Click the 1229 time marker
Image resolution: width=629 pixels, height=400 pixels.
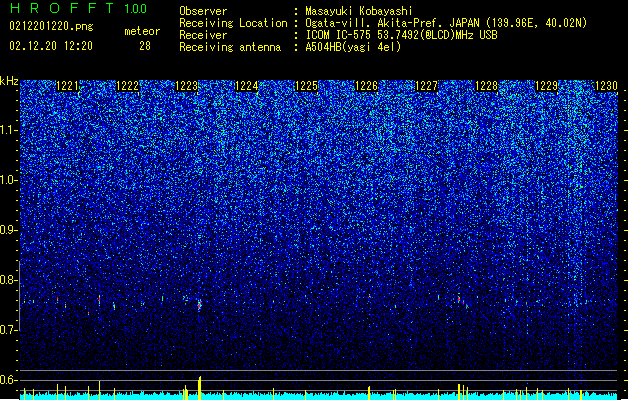546,86
